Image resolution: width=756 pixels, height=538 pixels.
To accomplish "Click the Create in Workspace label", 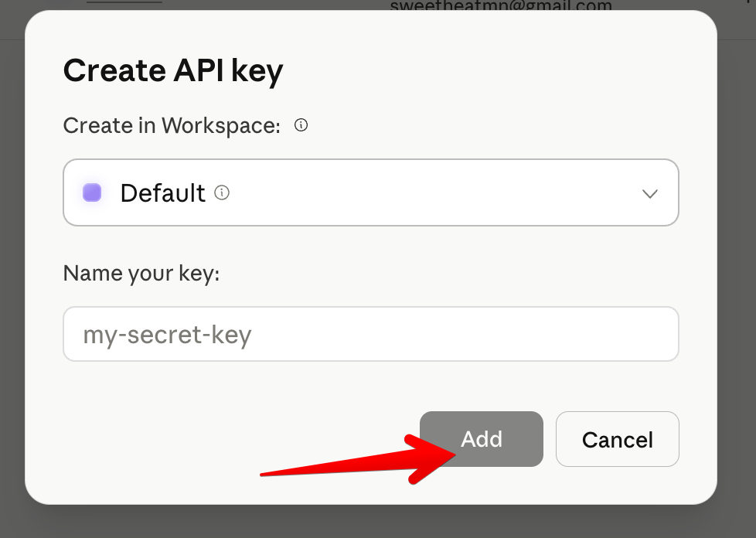I will coord(172,125).
